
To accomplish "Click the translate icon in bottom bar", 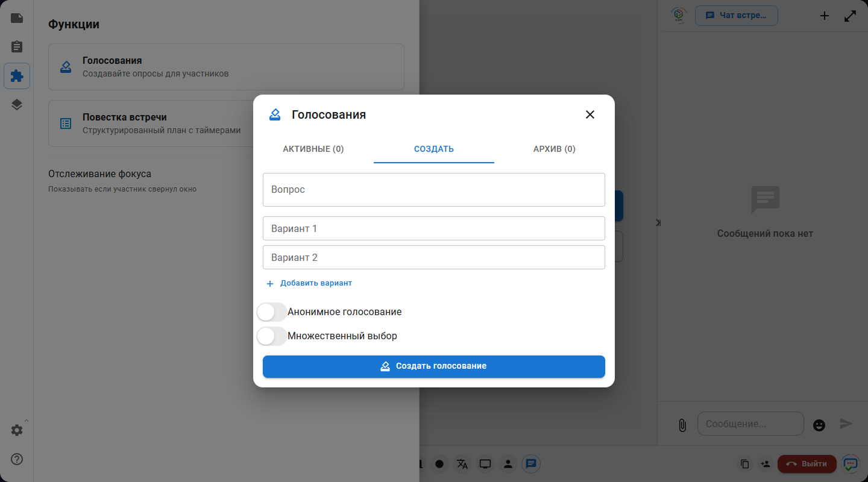I will [462, 464].
